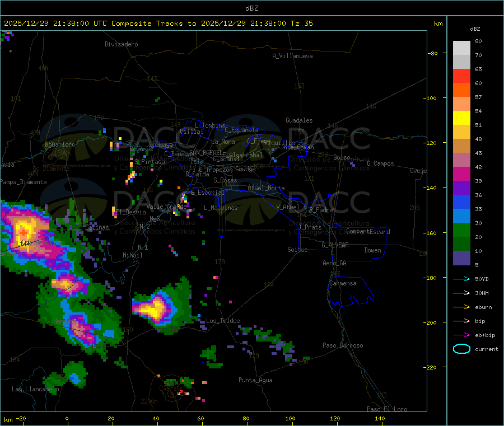Click the Bowen map label
Screen dimensions: 504x426
tap(373, 250)
